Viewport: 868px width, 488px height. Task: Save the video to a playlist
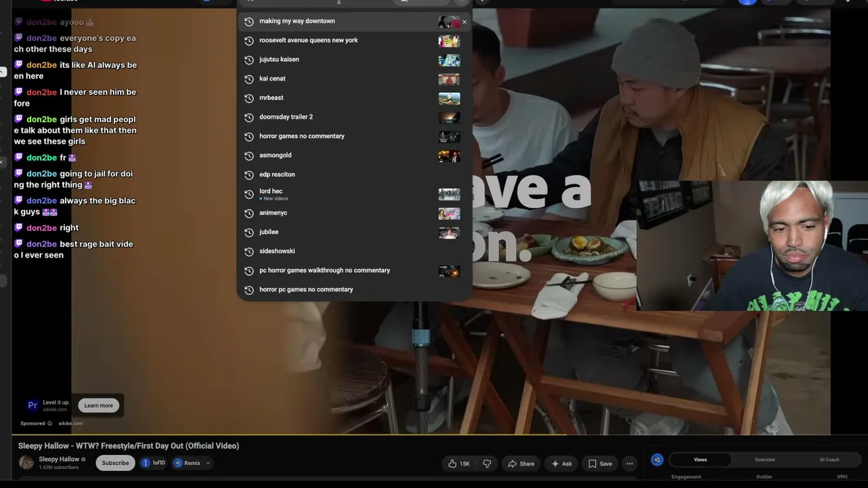[599, 464]
